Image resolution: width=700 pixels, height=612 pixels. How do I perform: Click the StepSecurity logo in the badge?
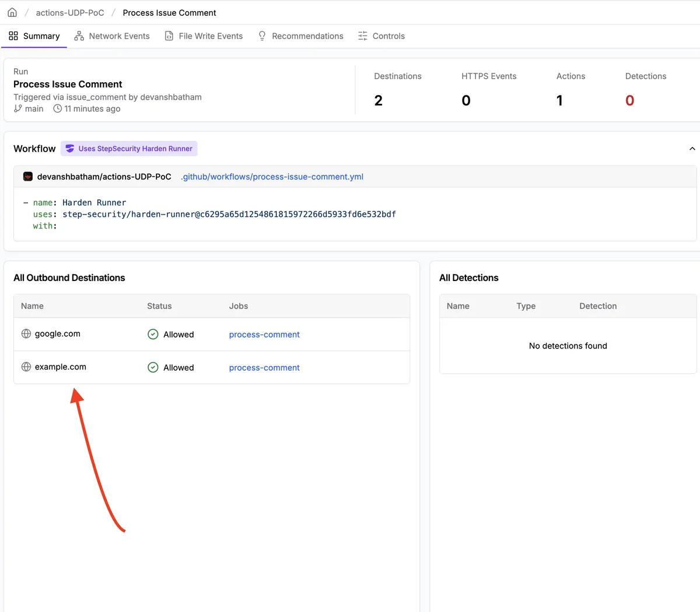pos(70,149)
